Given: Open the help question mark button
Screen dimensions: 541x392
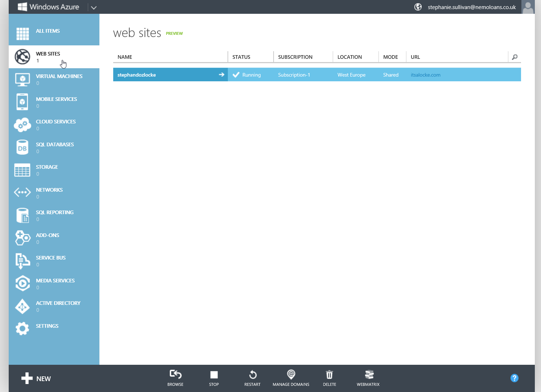Looking at the screenshot, I should tap(514, 378).
